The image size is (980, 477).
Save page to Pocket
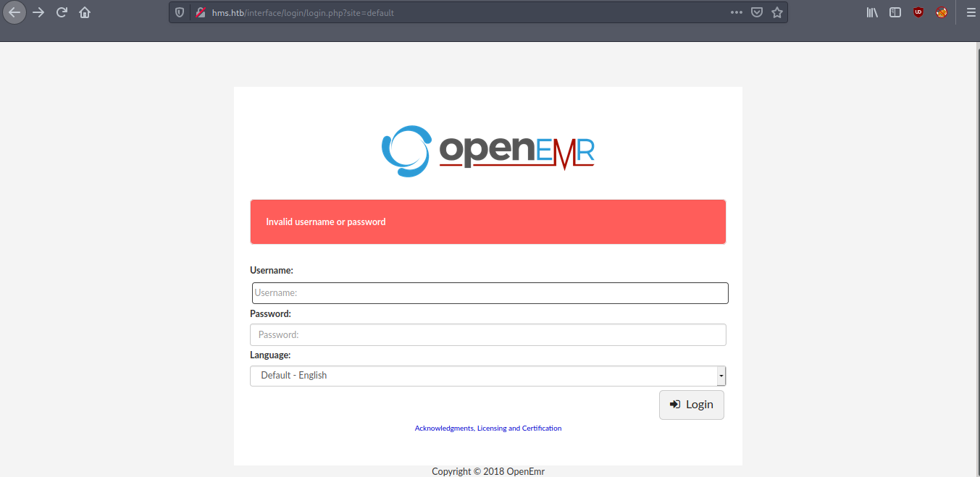click(756, 12)
